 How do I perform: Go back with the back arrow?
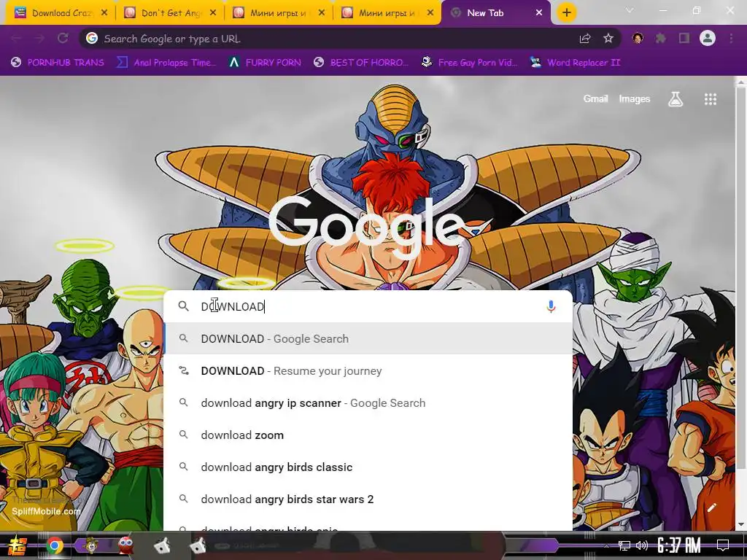16,39
